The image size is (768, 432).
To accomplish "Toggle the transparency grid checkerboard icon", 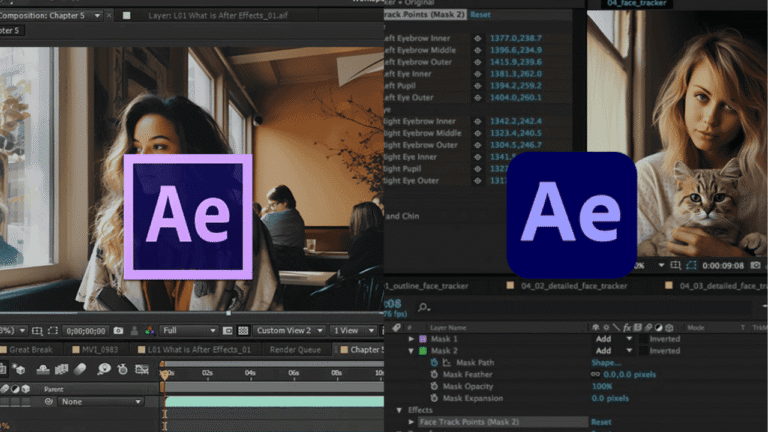I will point(243,331).
